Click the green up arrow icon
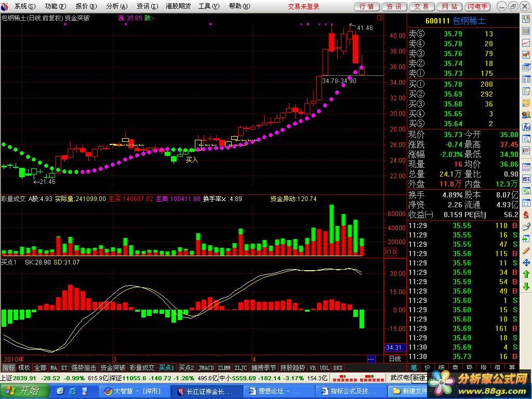Viewport: 532px width, 399px height. (x=526, y=274)
